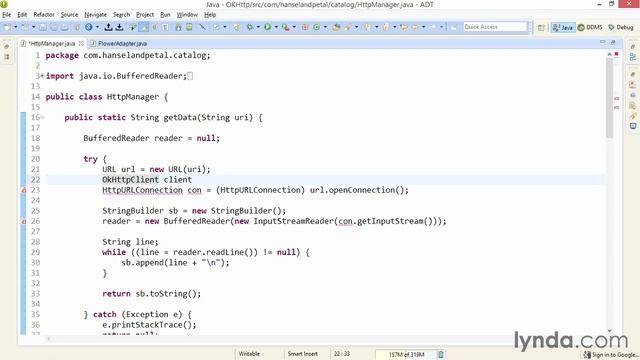640x360 pixels.
Task: Open the Source menu
Action: pyautogui.click(x=69, y=15)
